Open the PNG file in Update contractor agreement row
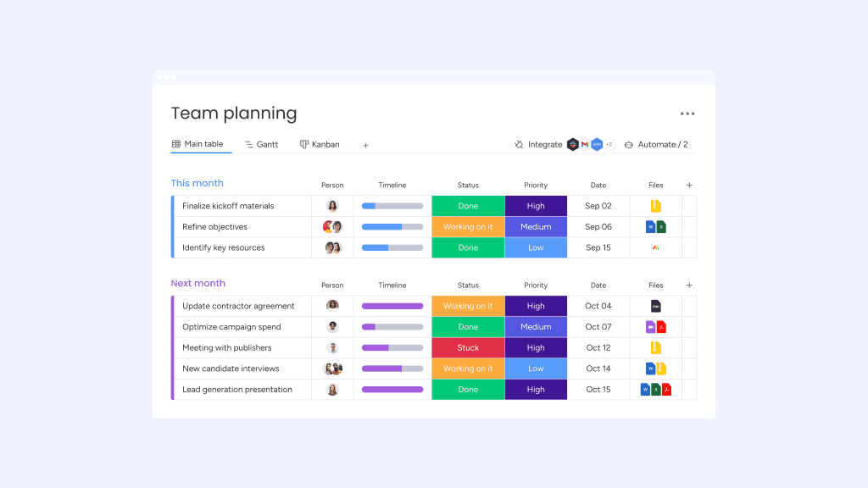The width and height of the screenshot is (868, 488). pos(655,306)
